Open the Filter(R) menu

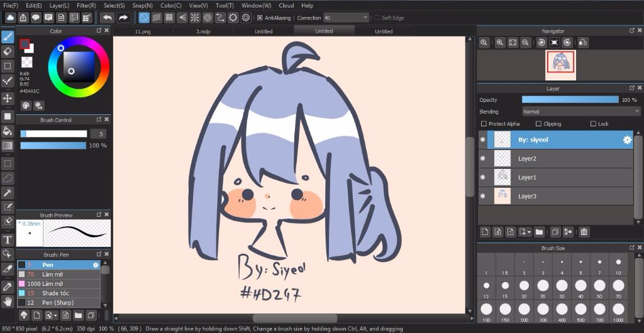pos(86,5)
